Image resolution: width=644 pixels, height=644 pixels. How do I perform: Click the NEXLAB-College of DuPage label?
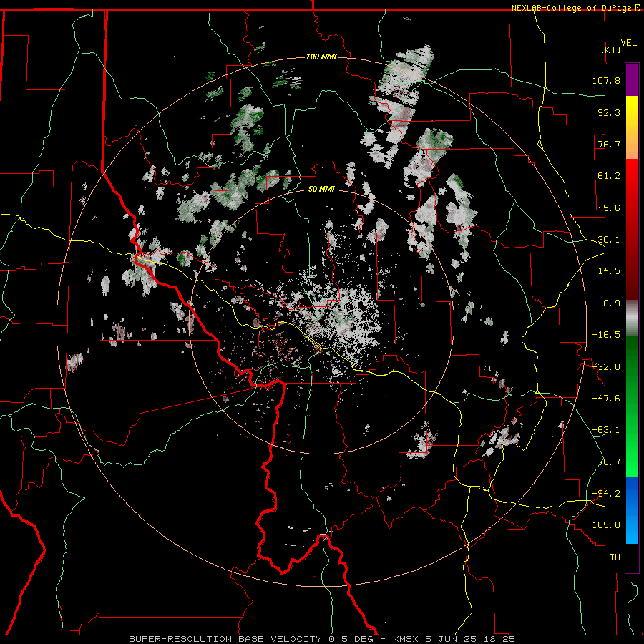[x=571, y=8]
